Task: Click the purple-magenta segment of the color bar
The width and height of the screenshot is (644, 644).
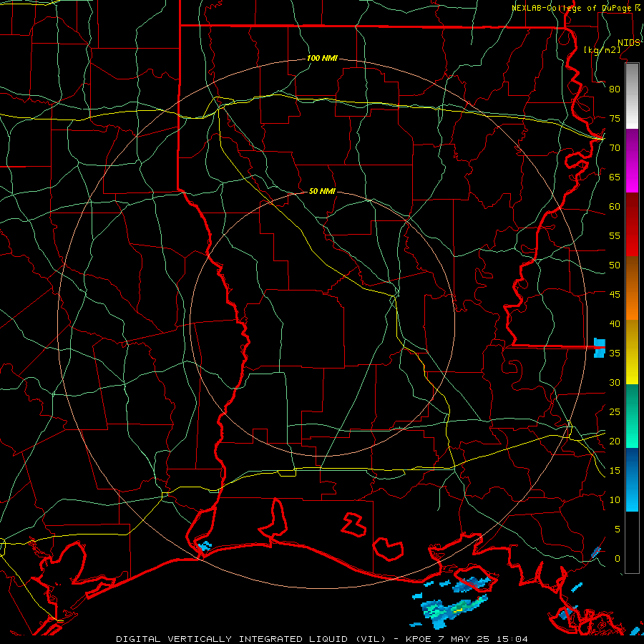Action: tap(632, 161)
